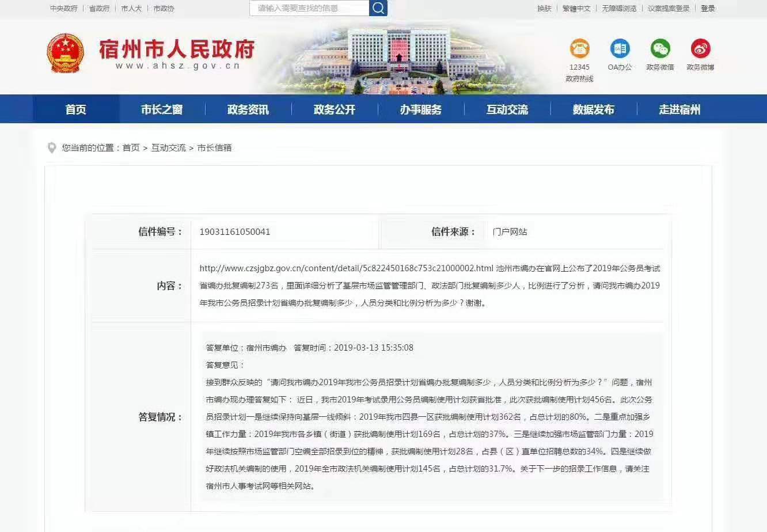Open the 12345 government hotline icon
The height and width of the screenshot is (532, 767).
coord(579,48)
